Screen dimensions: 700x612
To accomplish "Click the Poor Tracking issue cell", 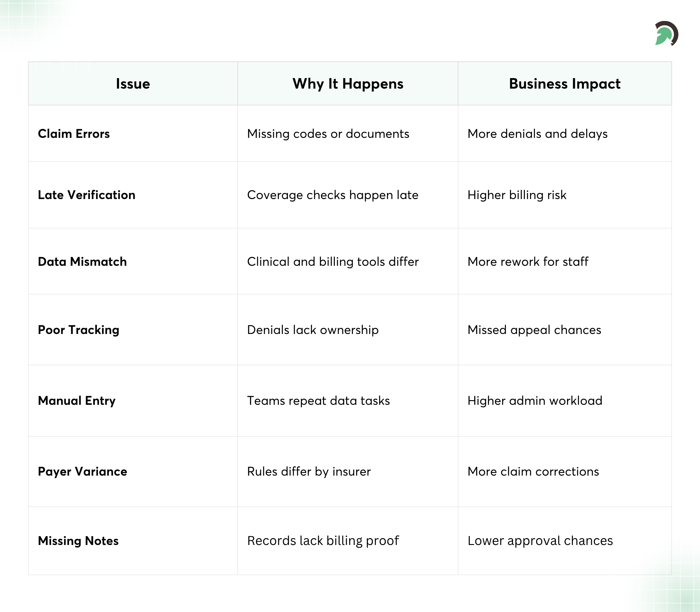I will 79,330.
